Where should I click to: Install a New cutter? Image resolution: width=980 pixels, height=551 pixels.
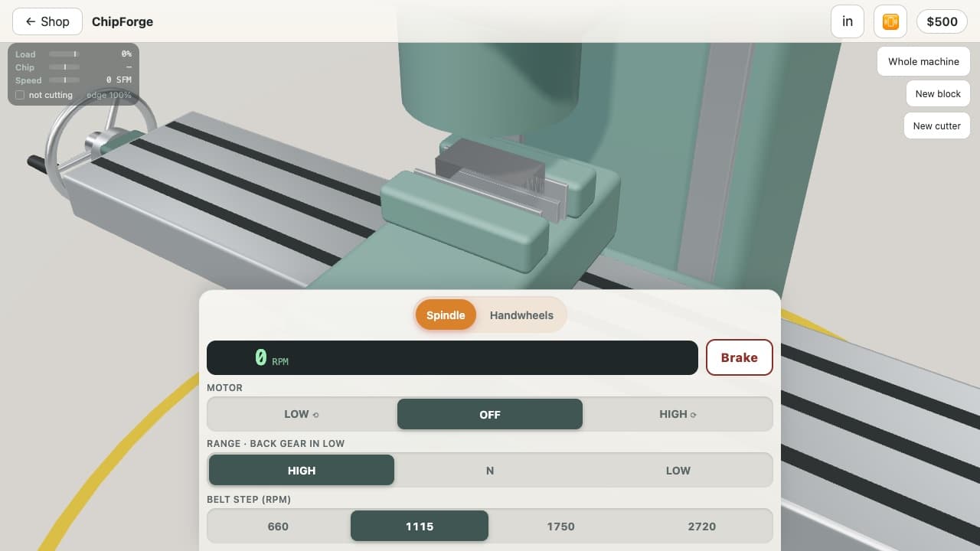coord(936,126)
